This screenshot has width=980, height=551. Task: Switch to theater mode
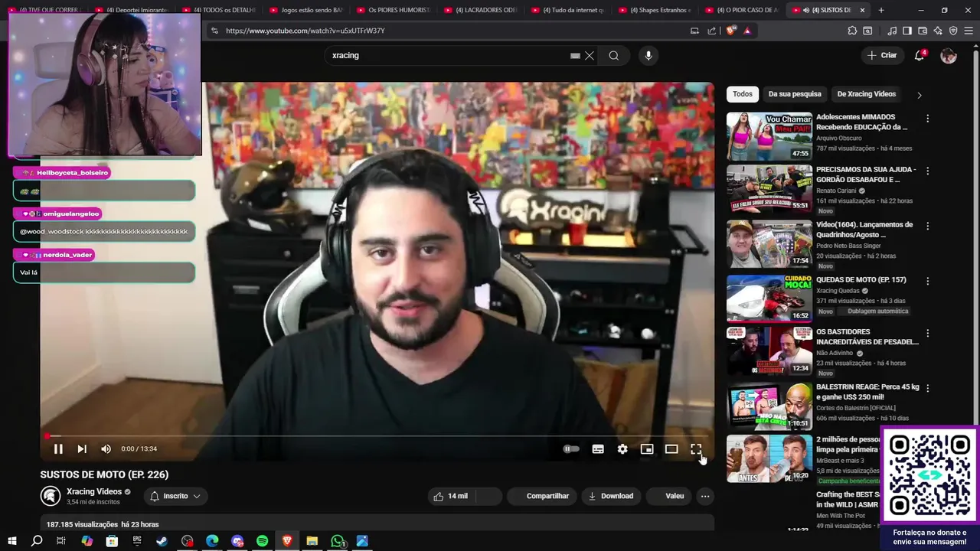coord(671,449)
